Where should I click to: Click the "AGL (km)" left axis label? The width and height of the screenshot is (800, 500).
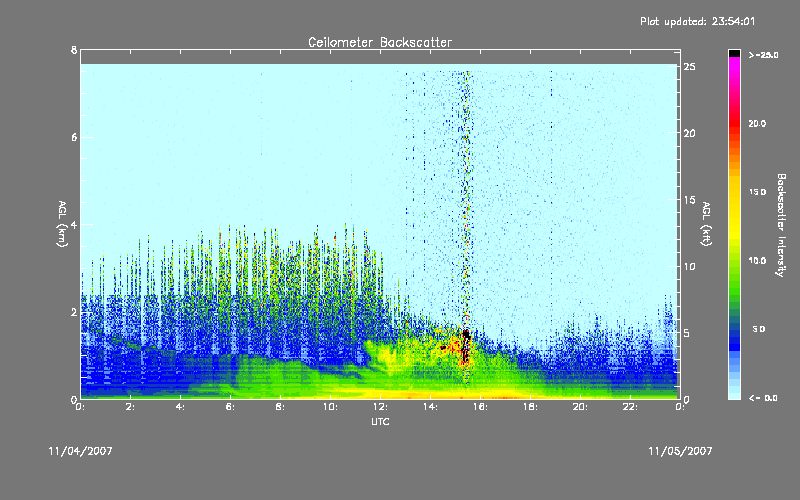(x=62, y=224)
